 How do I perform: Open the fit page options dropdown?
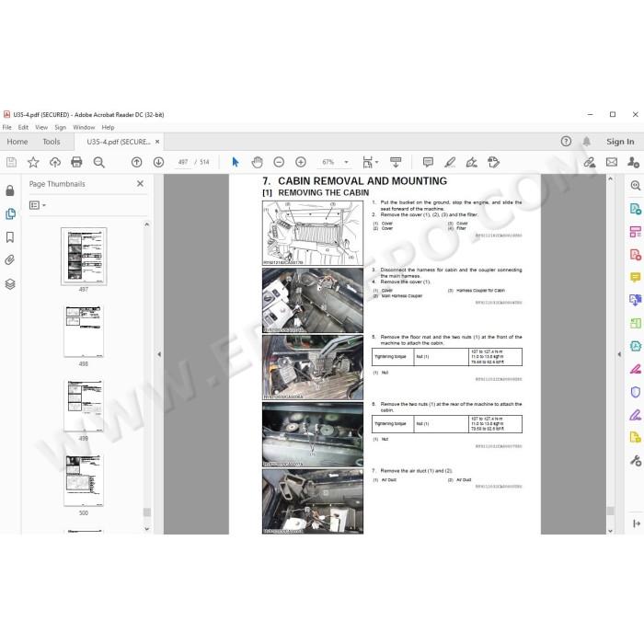[x=370, y=162]
